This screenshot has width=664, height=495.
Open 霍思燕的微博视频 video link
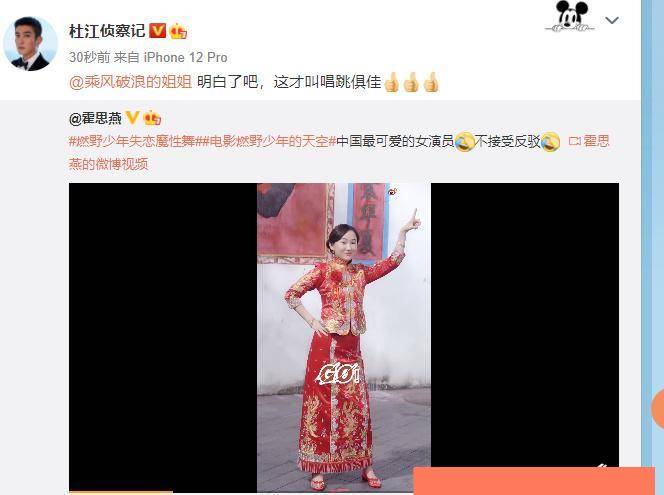click(x=339, y=152)
